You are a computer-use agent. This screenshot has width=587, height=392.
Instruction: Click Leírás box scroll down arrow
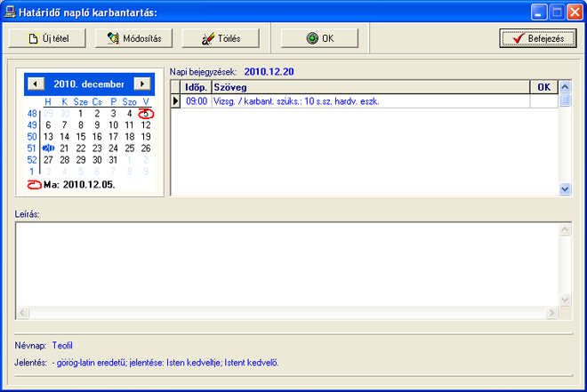(565, 300)
